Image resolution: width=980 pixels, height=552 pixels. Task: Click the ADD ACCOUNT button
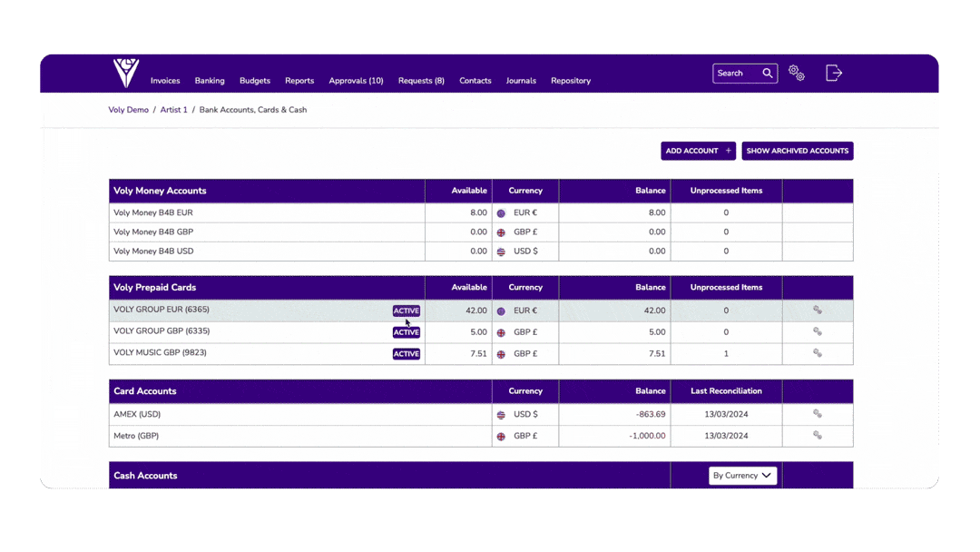(x=698, y=151)
